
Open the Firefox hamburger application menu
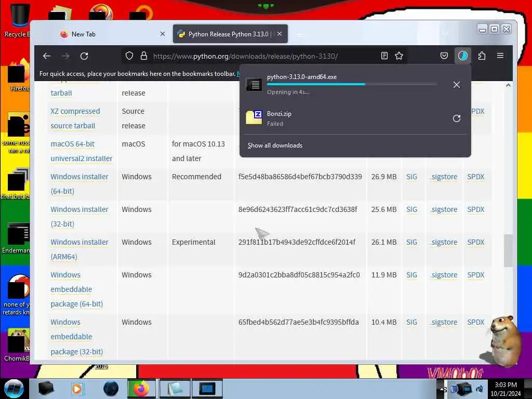pyautogui.click(x=500, y=56)
